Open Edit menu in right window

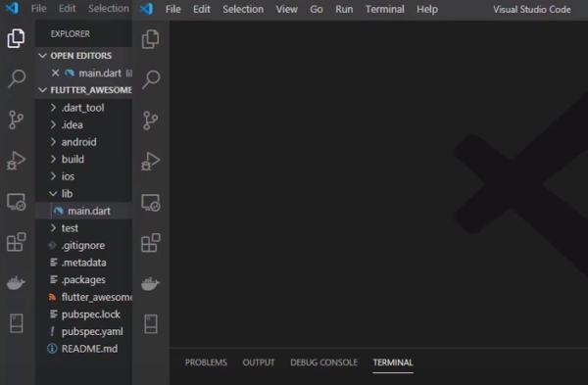click(x=202, y=9)
